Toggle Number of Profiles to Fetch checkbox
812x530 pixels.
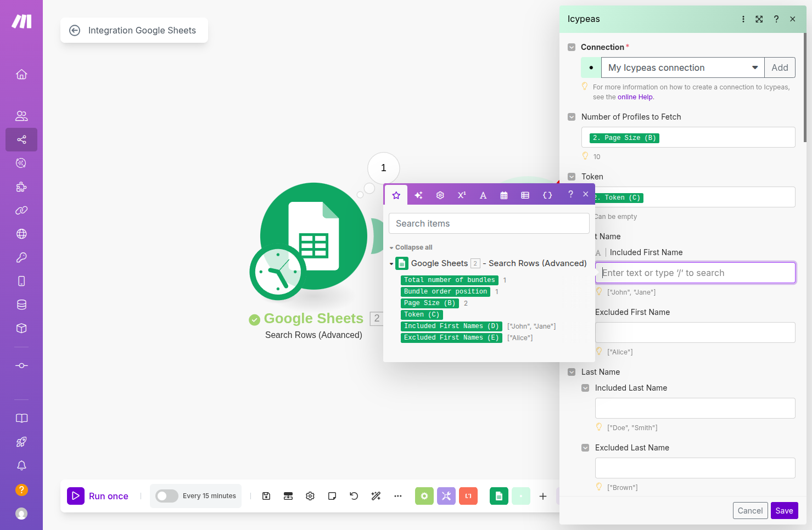click(572, 117)
